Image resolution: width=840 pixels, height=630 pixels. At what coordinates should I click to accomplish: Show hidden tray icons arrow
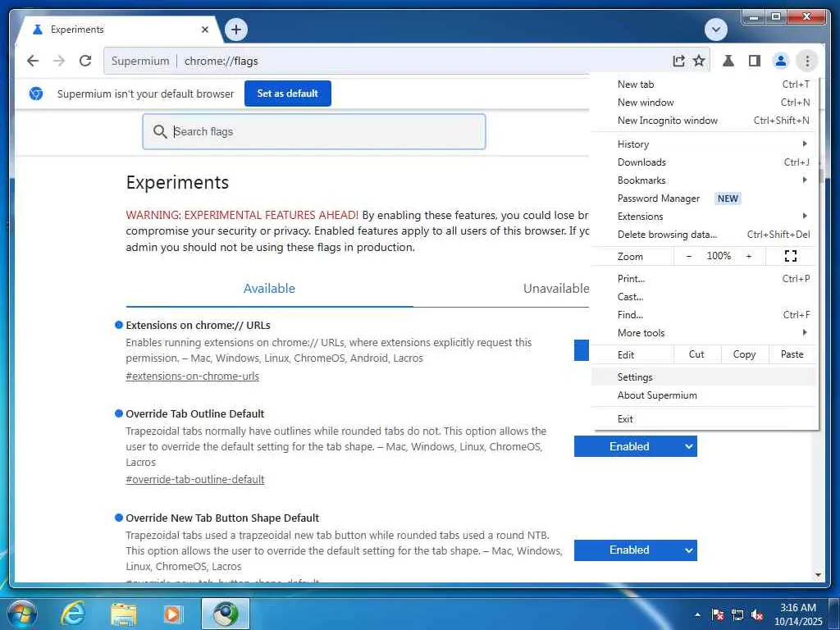tap(697, 614)
